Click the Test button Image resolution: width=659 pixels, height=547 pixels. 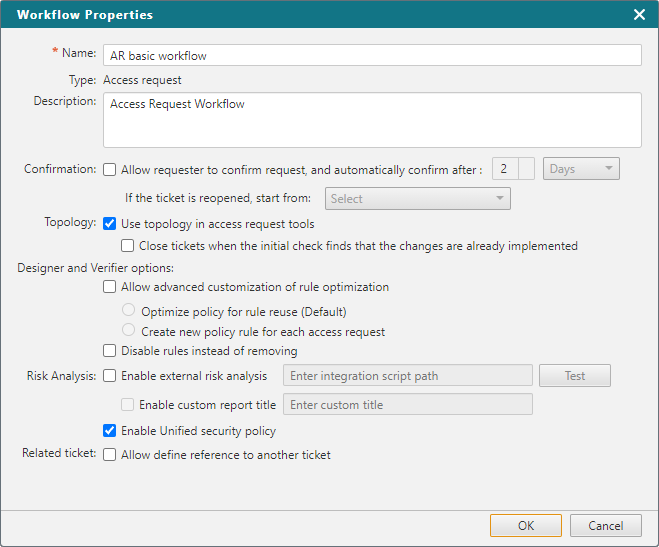point(575,376)
